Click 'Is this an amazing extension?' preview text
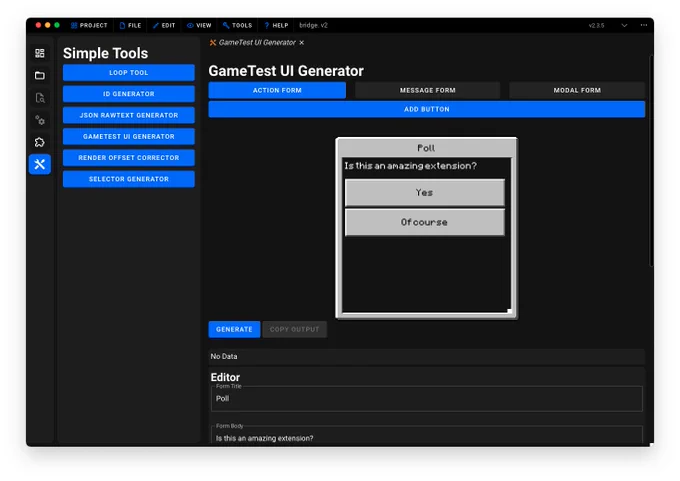The image size is (680, 481). pyautogui.click(x=410, y=166)
